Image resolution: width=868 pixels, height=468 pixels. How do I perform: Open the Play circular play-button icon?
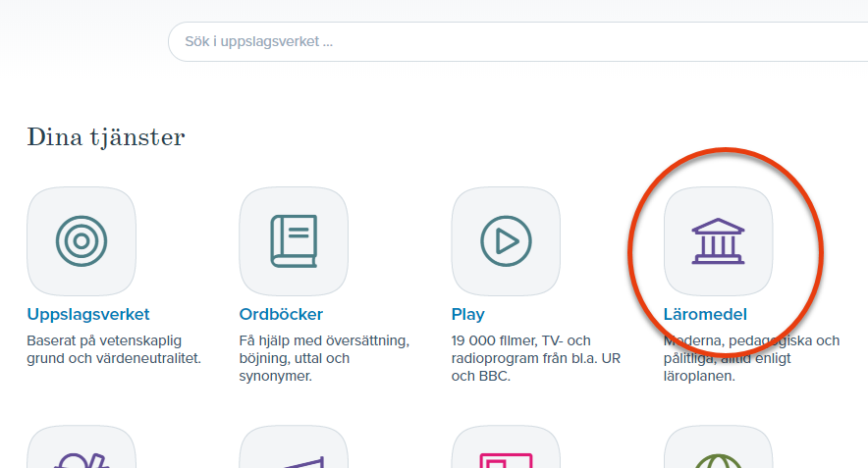click(506, 241)
